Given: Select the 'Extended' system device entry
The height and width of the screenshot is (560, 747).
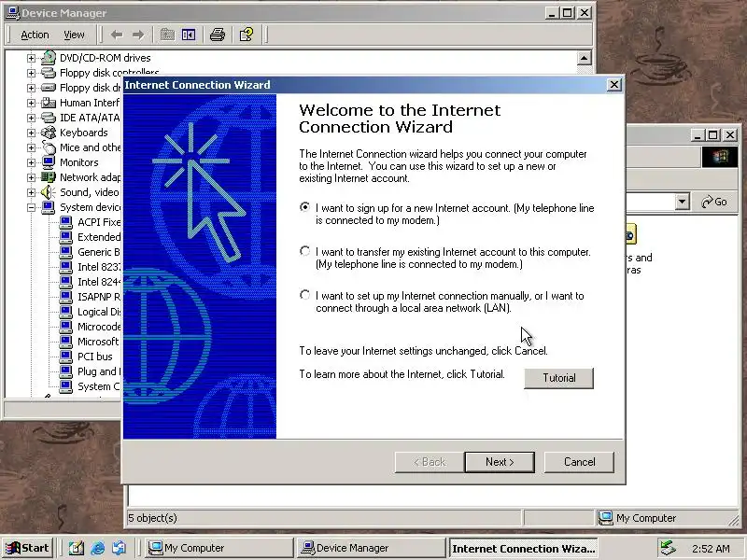Looking at the screenshot, I should (x=99, y=237).
